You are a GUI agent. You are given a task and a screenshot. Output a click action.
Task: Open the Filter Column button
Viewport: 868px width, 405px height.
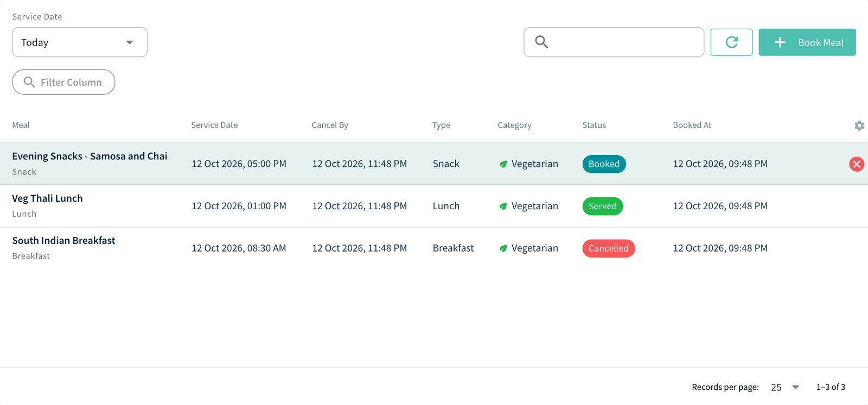click(63, 82)
